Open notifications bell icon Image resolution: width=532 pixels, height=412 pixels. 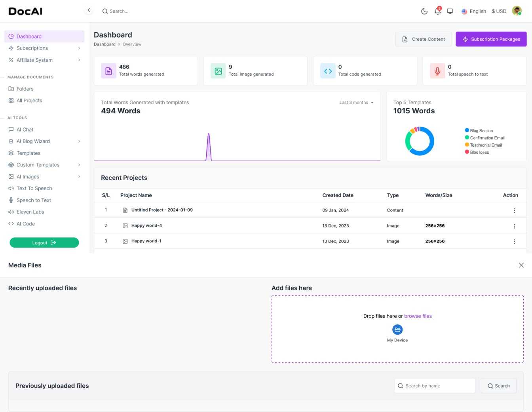(x=438, y=11)
